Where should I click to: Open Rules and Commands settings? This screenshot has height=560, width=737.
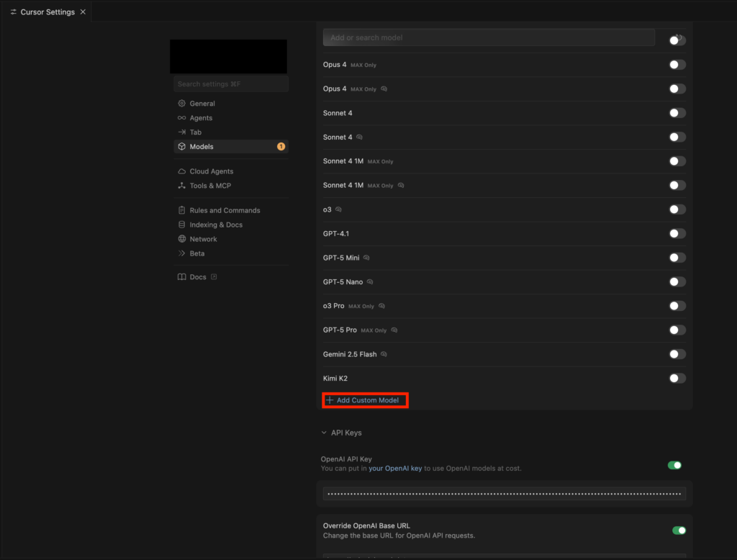pyautogui.click(x=225, y=210)
